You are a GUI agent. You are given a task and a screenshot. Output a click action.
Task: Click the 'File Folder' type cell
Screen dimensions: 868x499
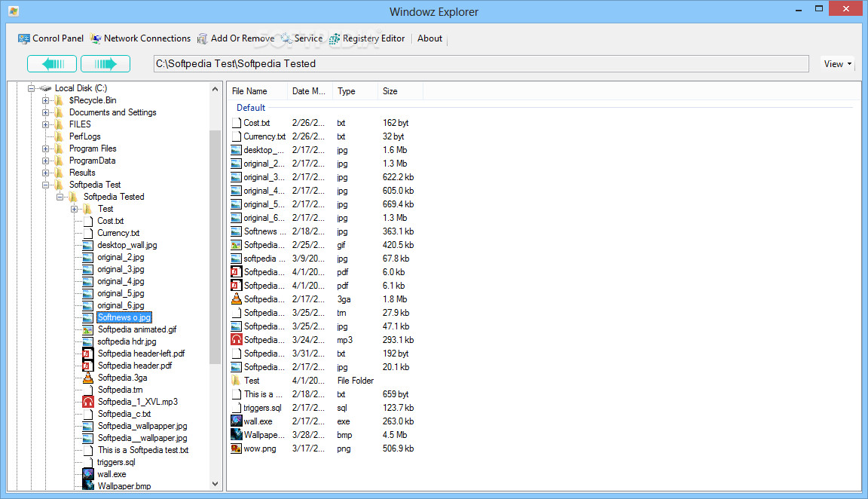tap(356, 381)
